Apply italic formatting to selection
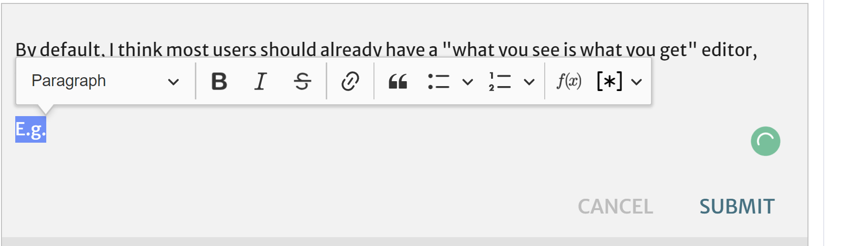 pos(260,81)
